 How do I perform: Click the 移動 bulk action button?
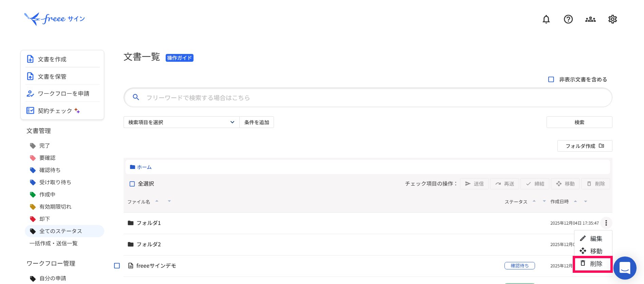565,184
